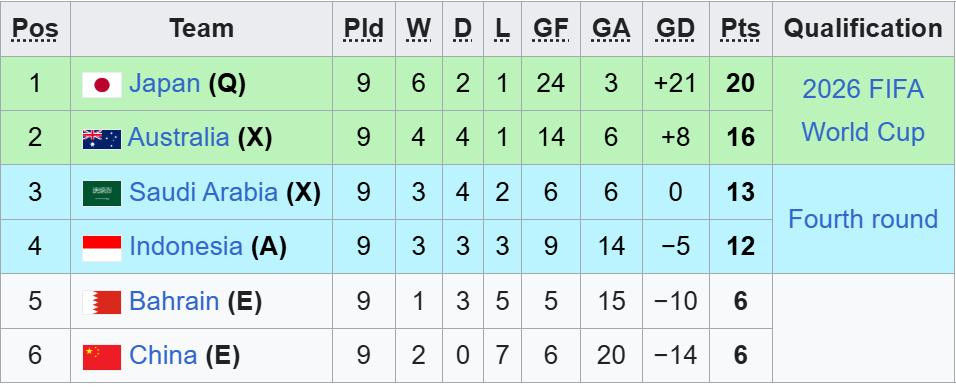
Task: Open the Indonesia team link
Action: (x=186, y=247)
